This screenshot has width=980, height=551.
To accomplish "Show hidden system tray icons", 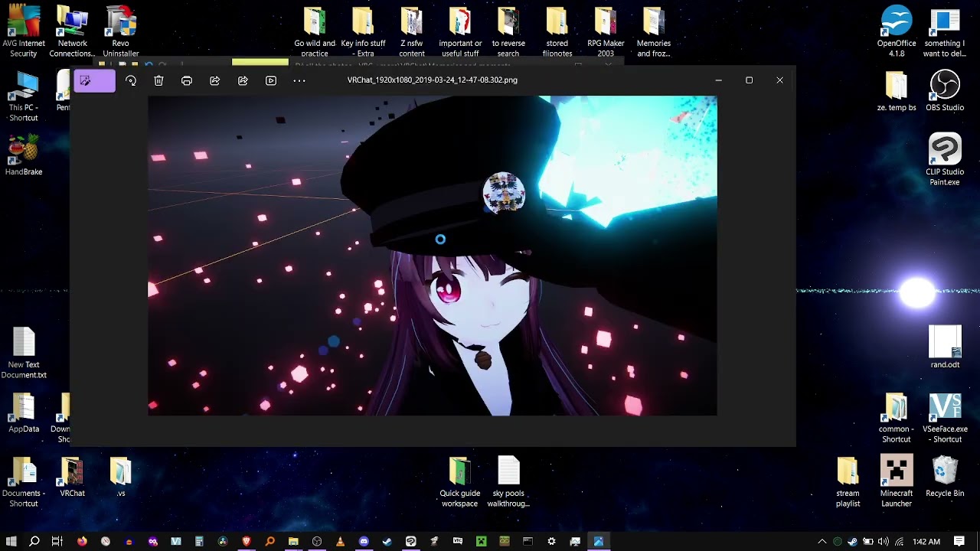I will (x=822, y=542).
